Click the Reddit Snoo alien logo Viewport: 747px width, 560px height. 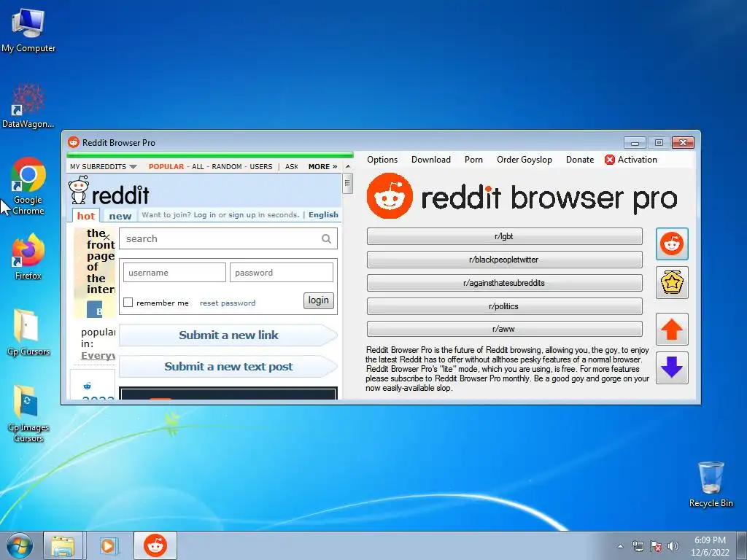79,190
